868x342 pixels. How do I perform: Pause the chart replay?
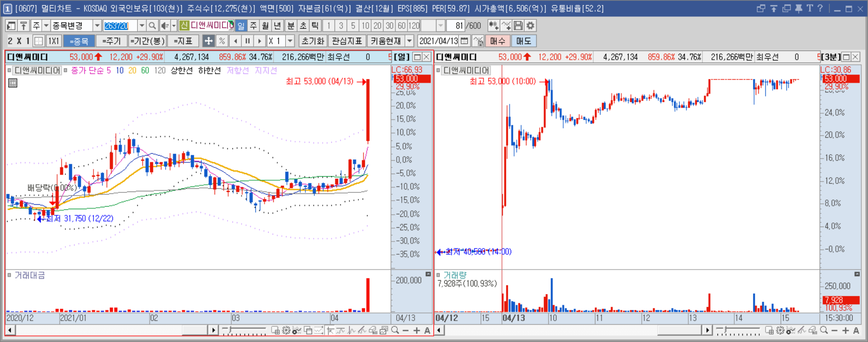pos(248,41)
